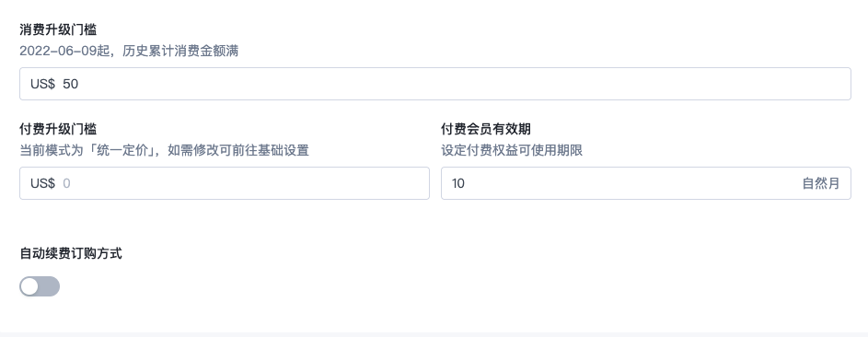Viewport: 868px width, 337px height.
Task: Click the placeholder 0 in the paid threshold field
Action: [x=66, y=183]
